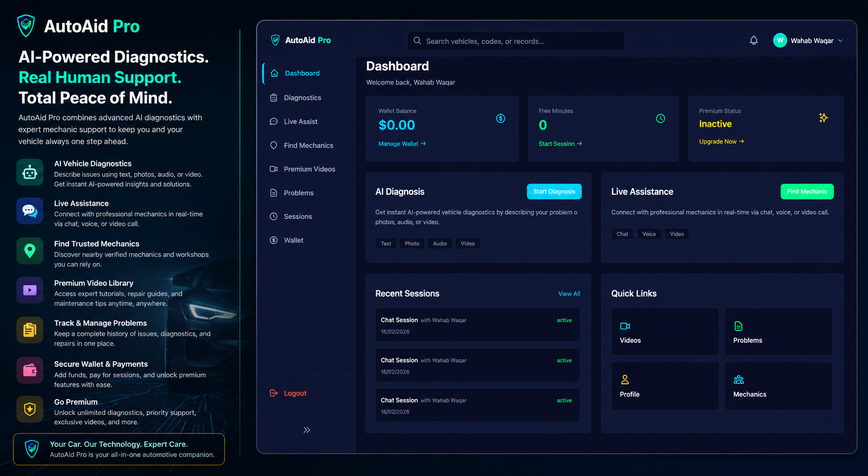Click the AI Vehicle Diagnostics robot icon
Screen dimensions: 868x476
[x=30, y=172]
